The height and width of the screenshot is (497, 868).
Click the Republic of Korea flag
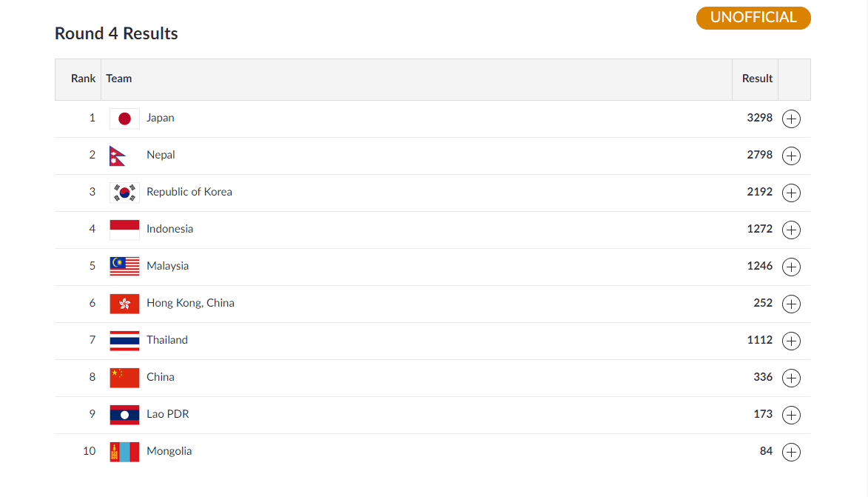pyautogui.click(x=124, y=193)
